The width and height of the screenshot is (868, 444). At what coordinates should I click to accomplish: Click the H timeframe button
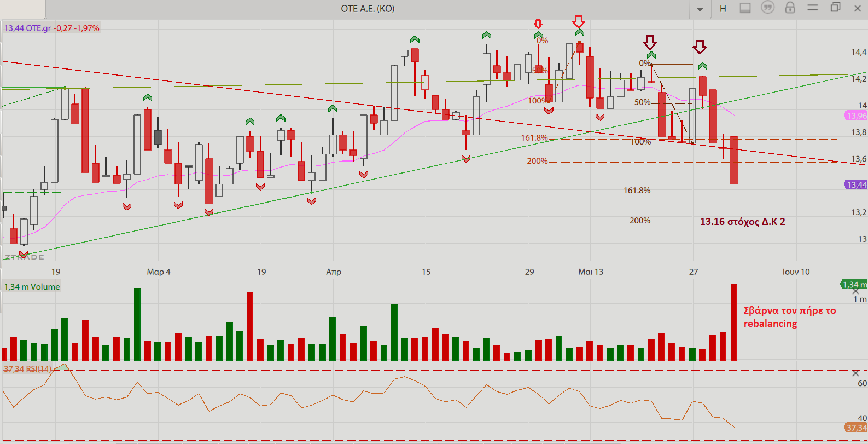coord(723,9)
